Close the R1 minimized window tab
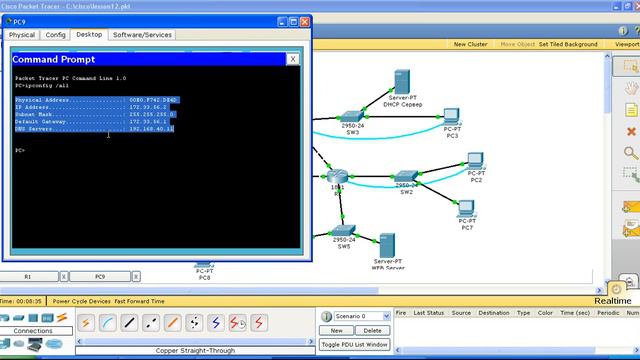640x360 pixels. pyautogui.click(x=64, y=277)
